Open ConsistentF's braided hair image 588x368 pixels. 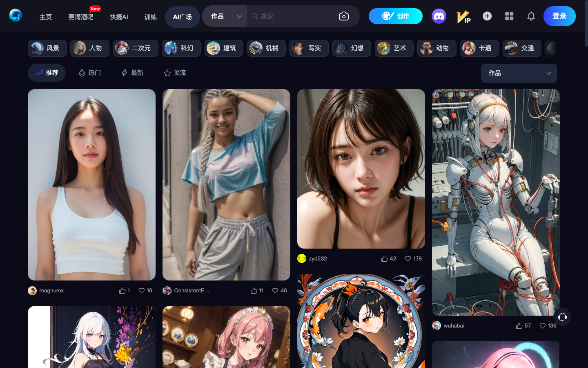coord(226,185)
